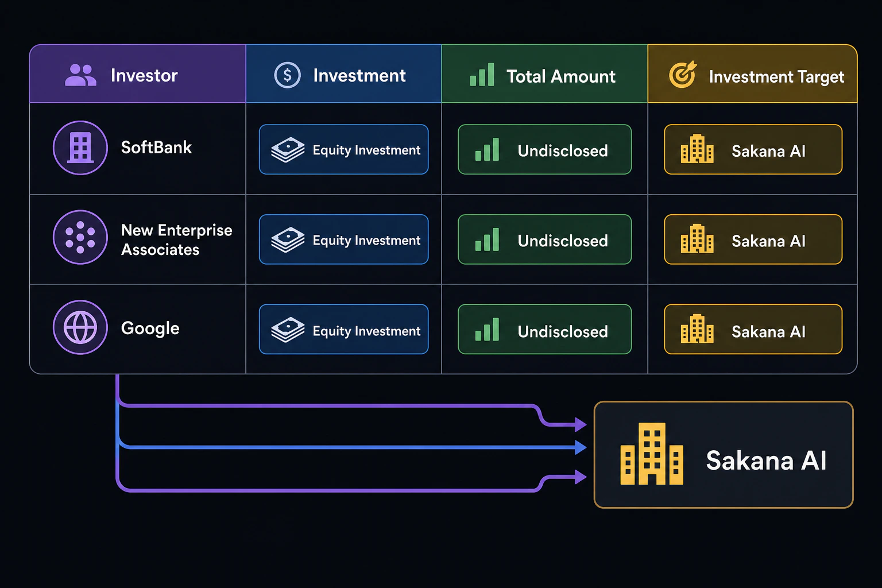Click the money stack icon in Google row
Image resolution: width=882 pixels, height=588 pixels.
[288, 330]
